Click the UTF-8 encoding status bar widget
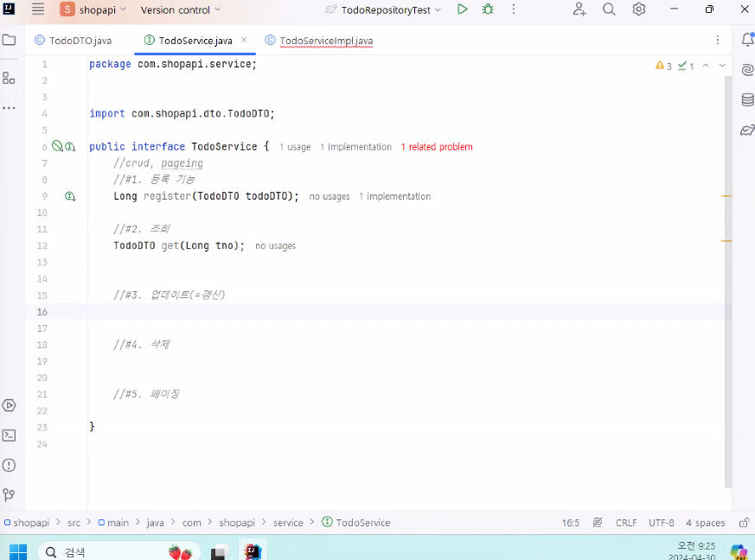The height and width of the screenshot is (560, 755). click(661, 522)
